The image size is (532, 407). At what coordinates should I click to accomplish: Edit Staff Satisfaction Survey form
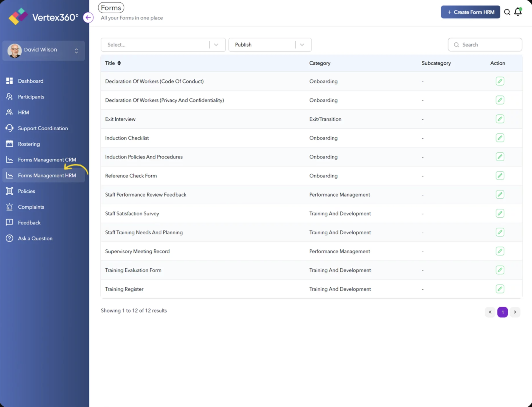pyautogui.click(x=500, y=214)
